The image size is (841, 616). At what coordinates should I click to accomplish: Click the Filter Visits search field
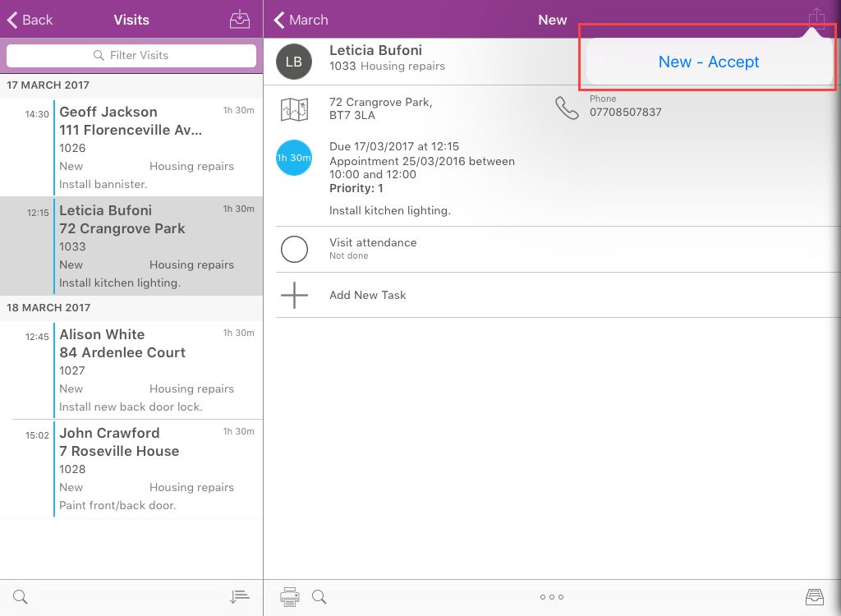(x=131, y=55)
